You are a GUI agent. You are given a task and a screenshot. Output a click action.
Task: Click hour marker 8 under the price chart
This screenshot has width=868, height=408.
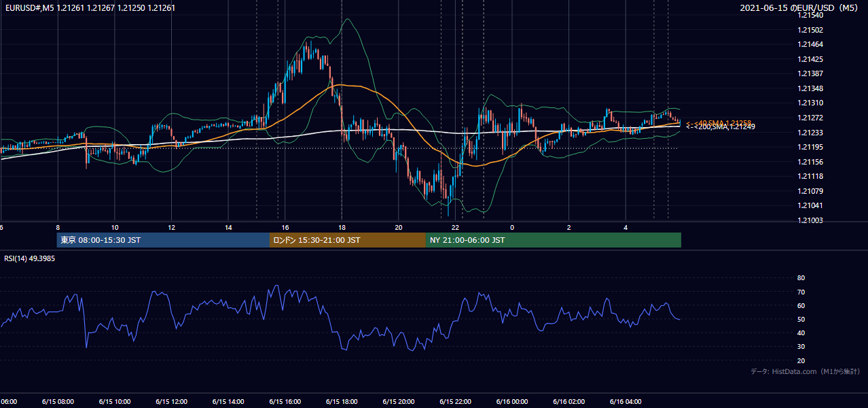coord(58,228)
